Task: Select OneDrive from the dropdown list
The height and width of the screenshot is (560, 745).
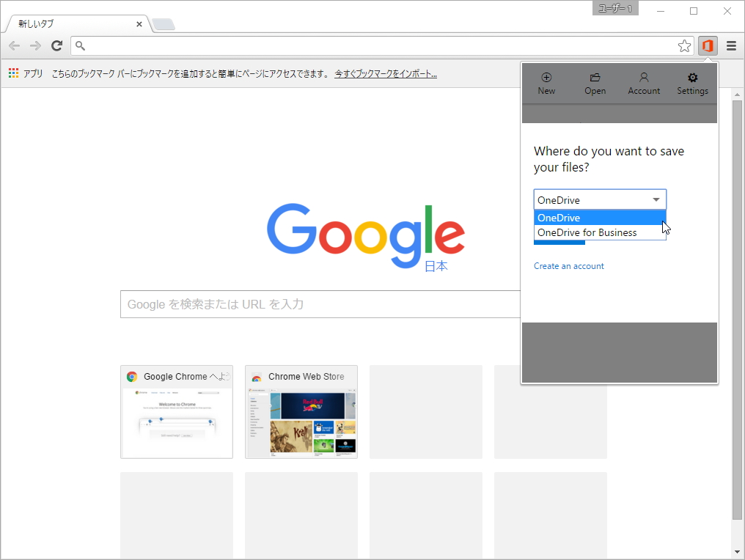Action: [557, 218]
